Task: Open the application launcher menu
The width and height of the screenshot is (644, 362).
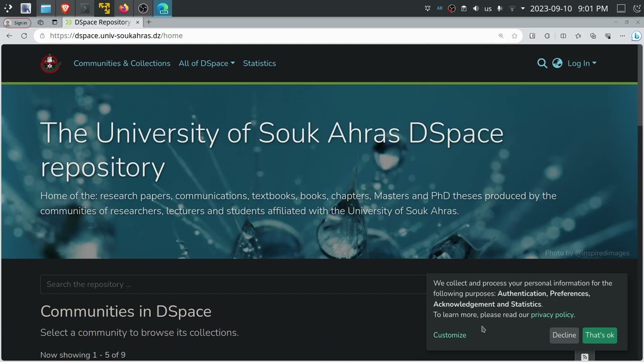Action: click(x=8, y=8)
